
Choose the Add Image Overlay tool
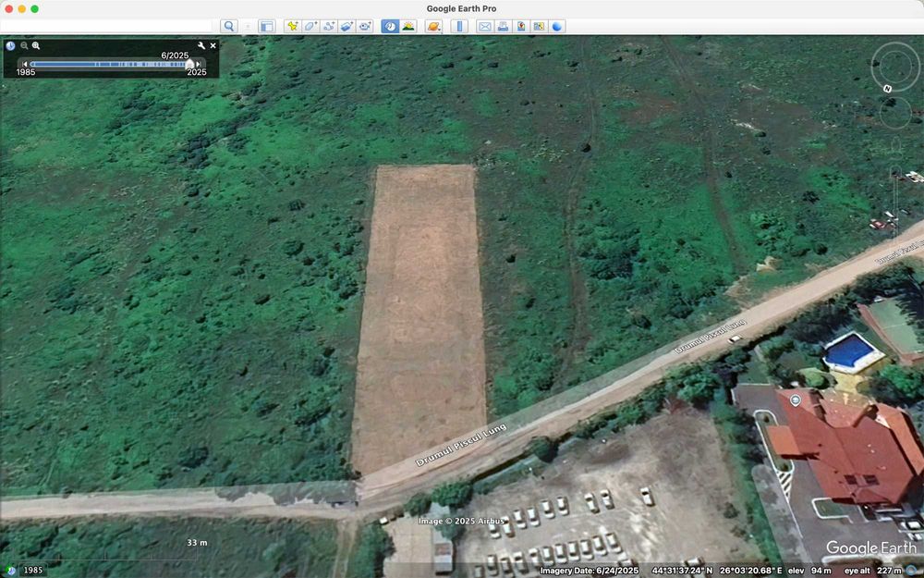[x=347, y=26]
